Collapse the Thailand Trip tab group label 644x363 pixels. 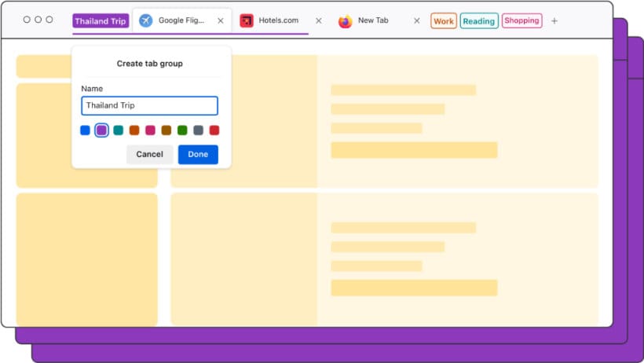[101, 21]
